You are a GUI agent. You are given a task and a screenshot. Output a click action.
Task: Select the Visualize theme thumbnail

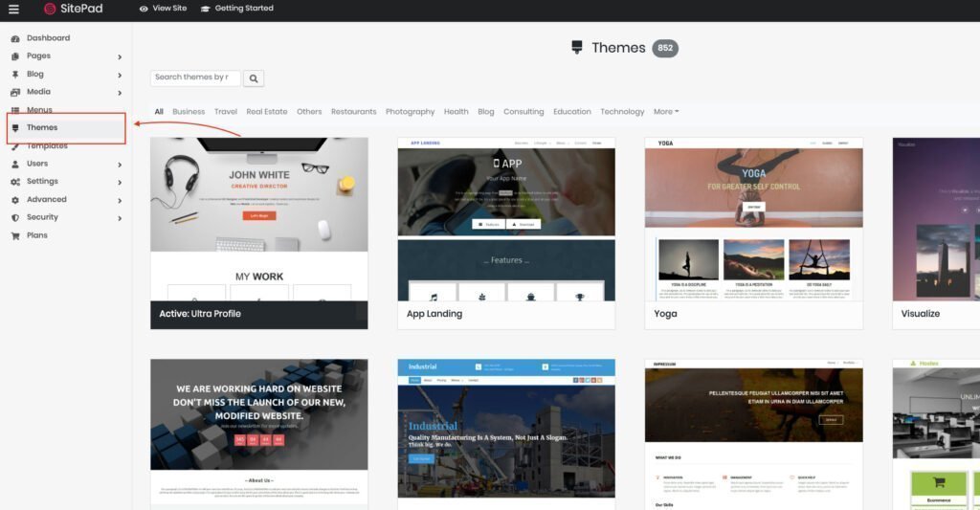936,219
